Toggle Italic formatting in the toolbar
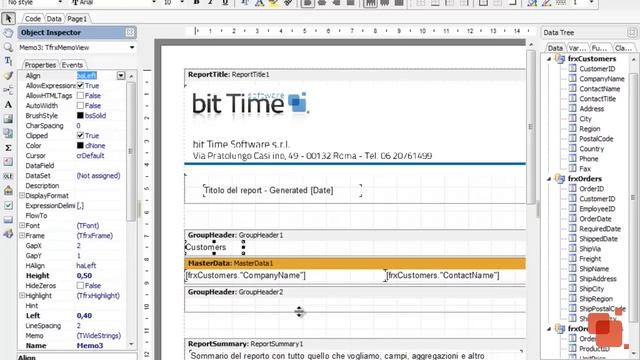The image size is (640, 360). (x=211, y=2)
